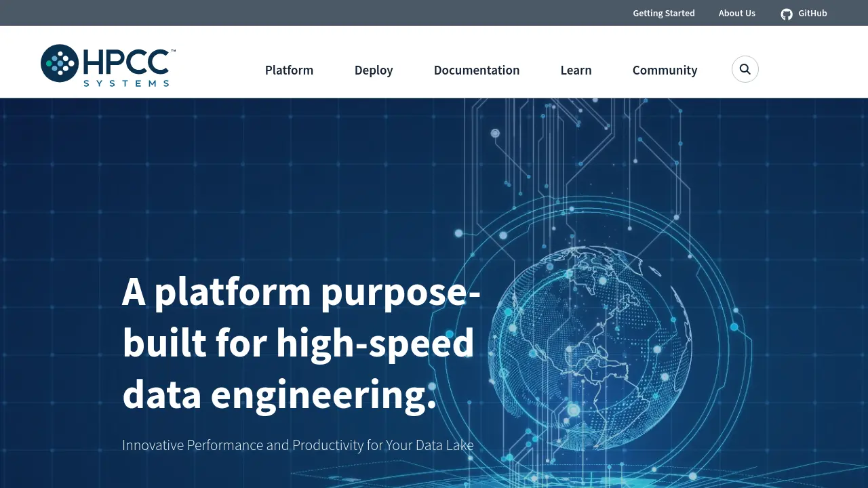Open the Documentation menu
Screen dimensions: 868x488
(477, 70)
